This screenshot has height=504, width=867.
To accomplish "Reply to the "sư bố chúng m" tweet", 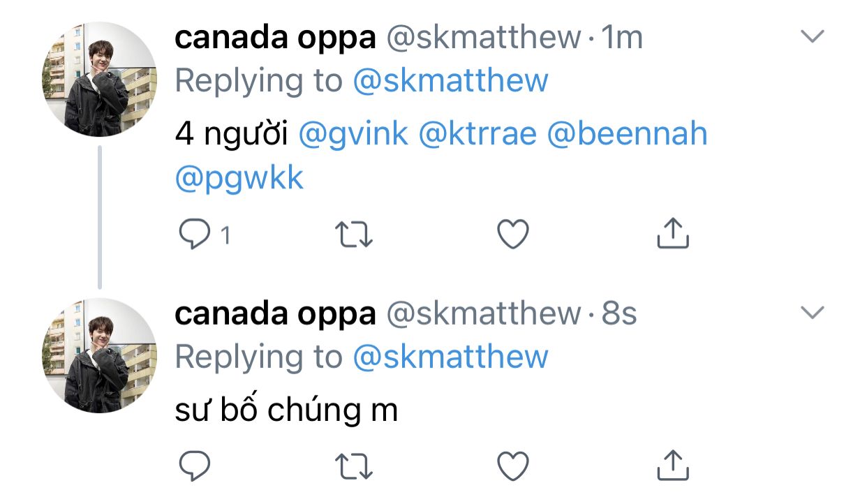I will tap(195, 466).
